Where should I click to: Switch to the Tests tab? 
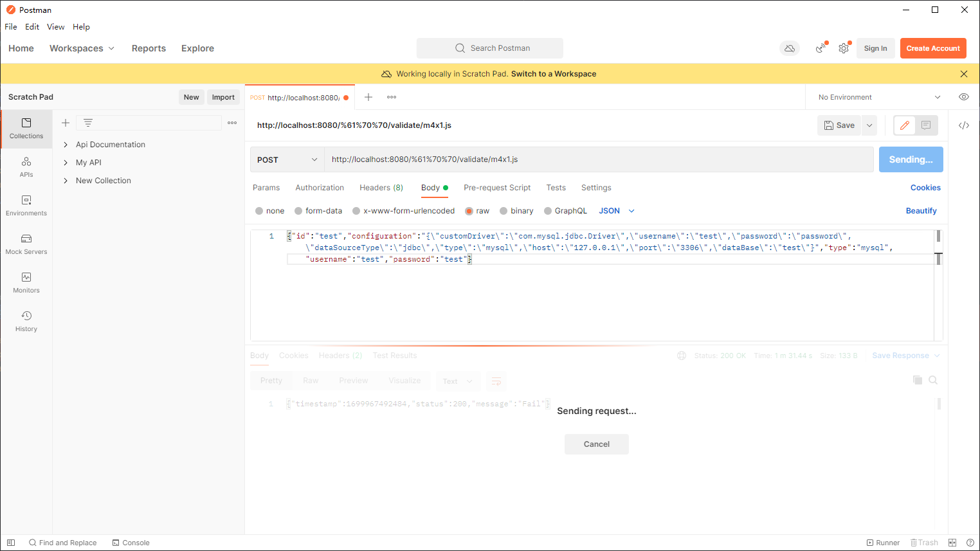(556, 188)
